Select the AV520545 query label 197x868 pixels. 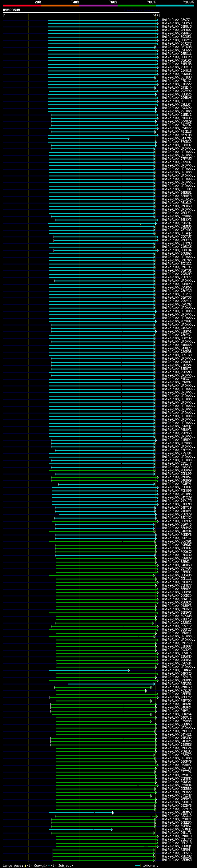[x=11, y=10]
